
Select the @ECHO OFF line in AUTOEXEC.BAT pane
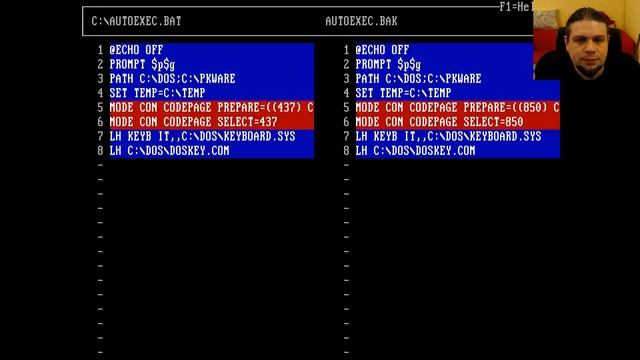tap(212, 50)
